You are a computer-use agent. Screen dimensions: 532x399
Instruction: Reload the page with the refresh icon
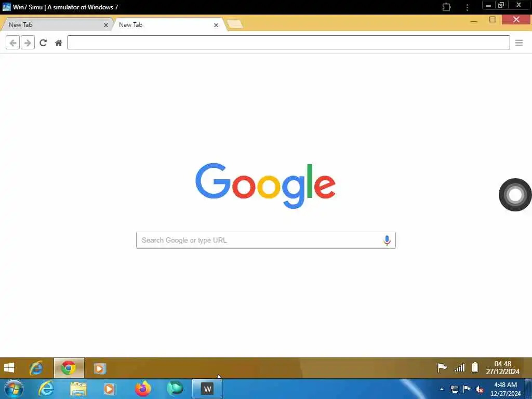pyautogui.click(x=43, y=43)
